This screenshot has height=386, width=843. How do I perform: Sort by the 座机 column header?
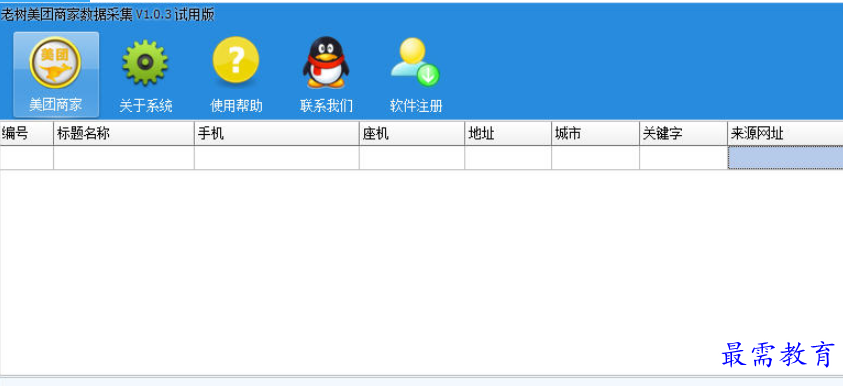tap(412, 134)
